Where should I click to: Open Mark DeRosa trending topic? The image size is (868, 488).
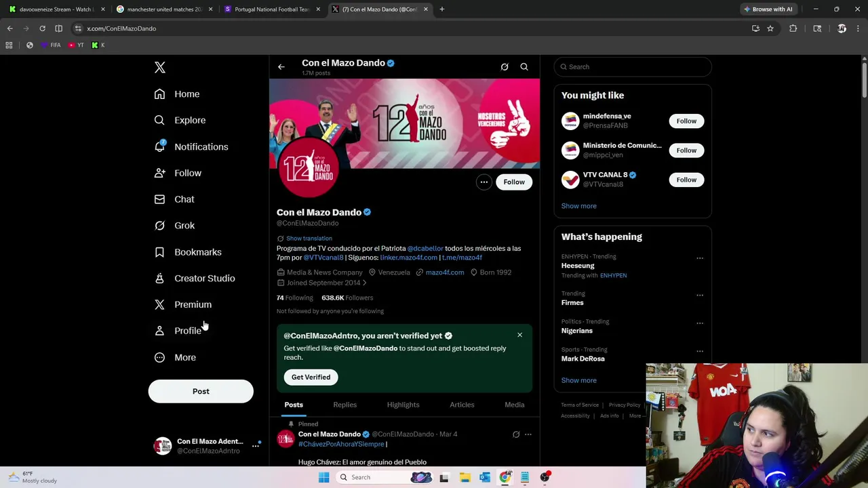point(583,359)
